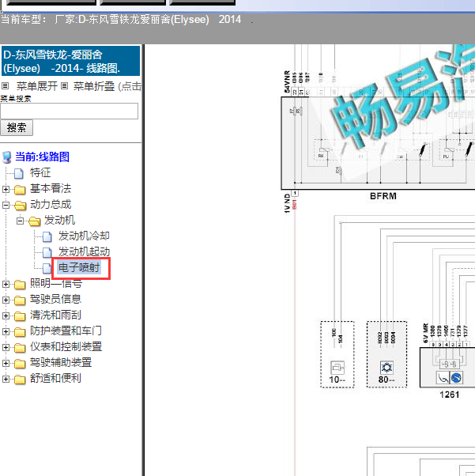Expand the 舒适和便利 folder node
Image resolution: width=475 pixels, height=476 pixels.
click(x=6, y=379)
